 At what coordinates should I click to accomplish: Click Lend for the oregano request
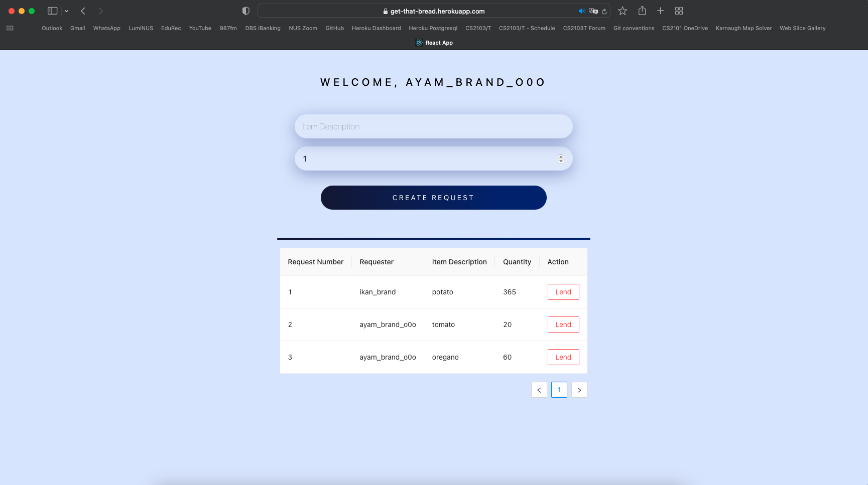563,357
